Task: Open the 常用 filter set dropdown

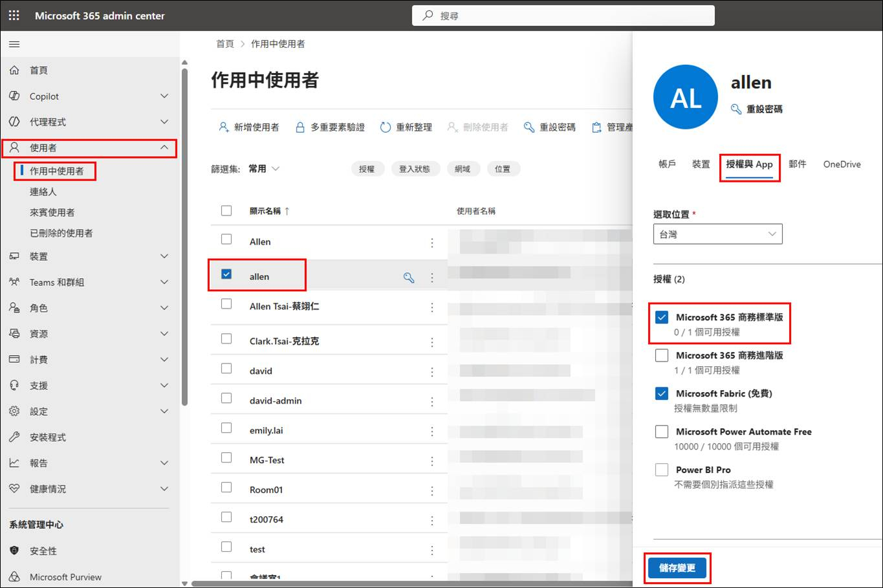Action: coord(264,169)
